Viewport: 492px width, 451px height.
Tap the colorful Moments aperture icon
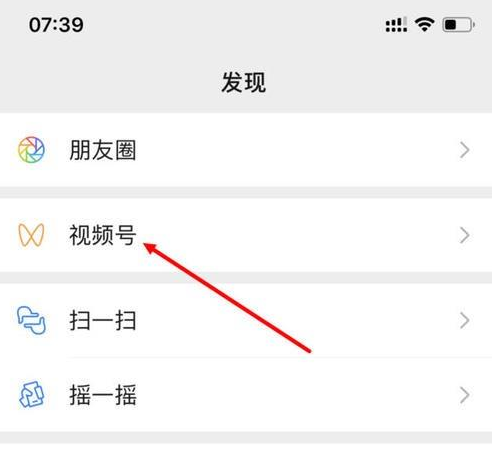31,150
